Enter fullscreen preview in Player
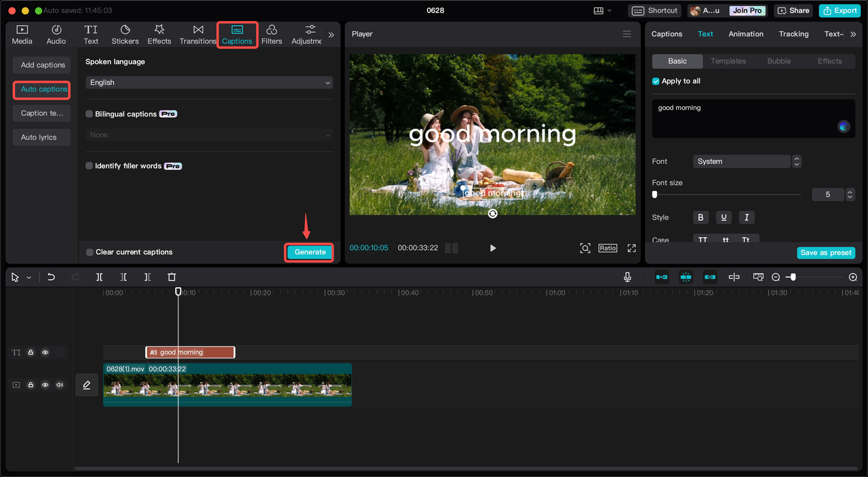Image resolution: width=868 pixels, height=477 pixels. pyautogui.click(x=631, y=248)
